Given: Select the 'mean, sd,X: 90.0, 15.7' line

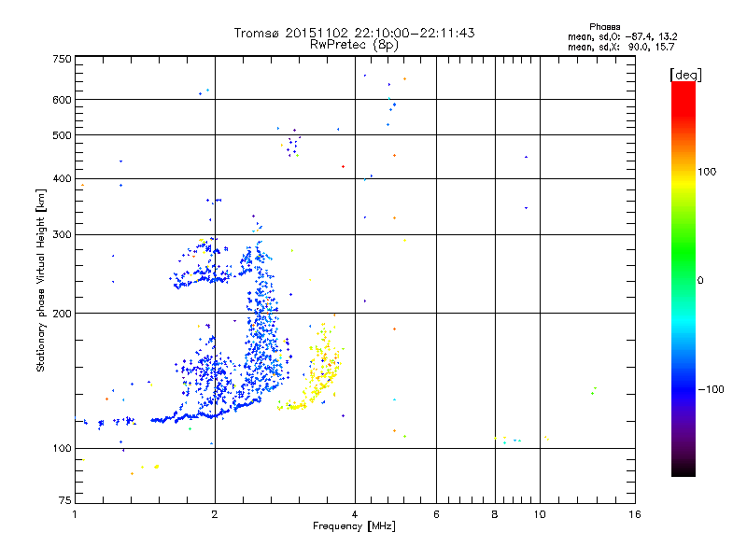Looking at the screenshot, I should click(621, 47).
